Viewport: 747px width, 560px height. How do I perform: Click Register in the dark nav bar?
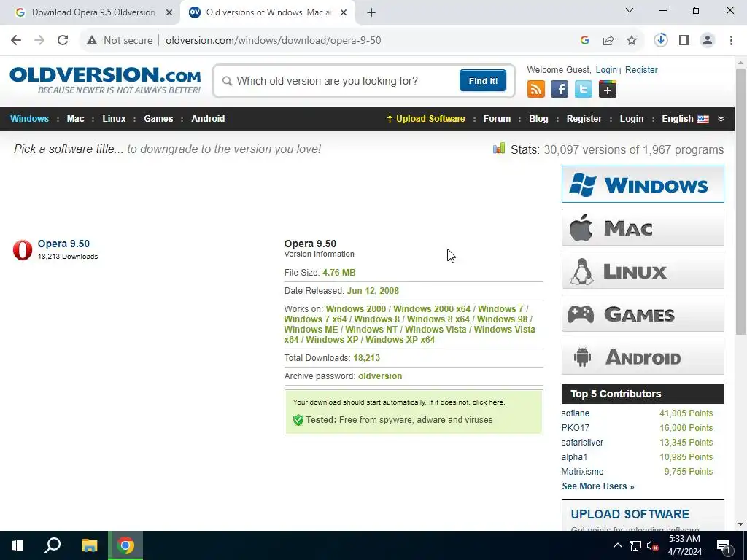(x=584, y=119)
